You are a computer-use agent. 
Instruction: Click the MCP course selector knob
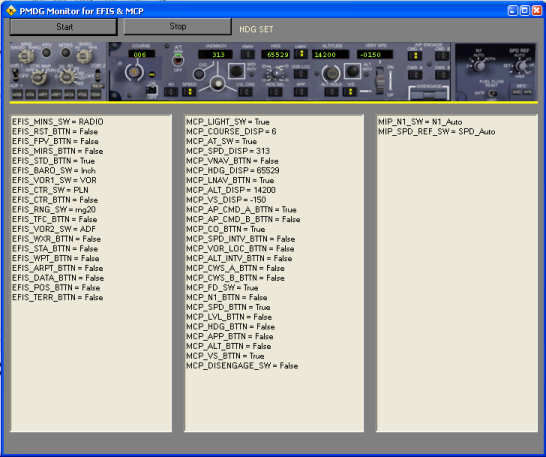pos(134,72)
